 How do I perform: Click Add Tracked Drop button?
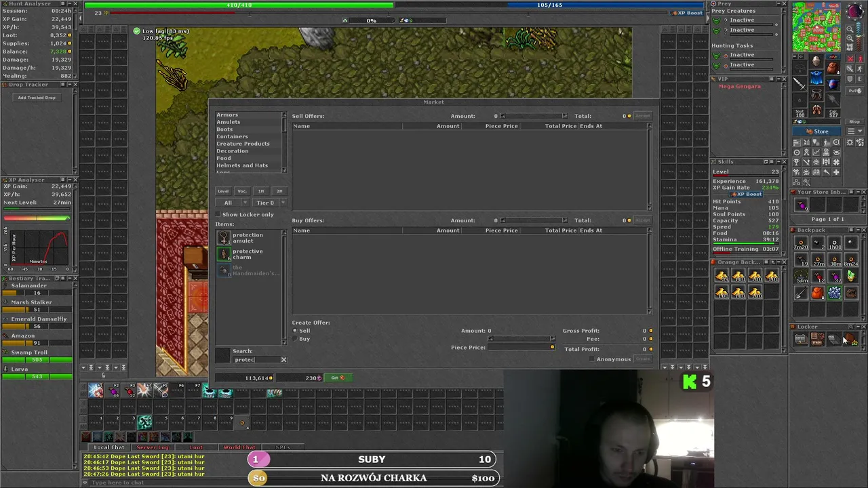(x=37, y=98)
